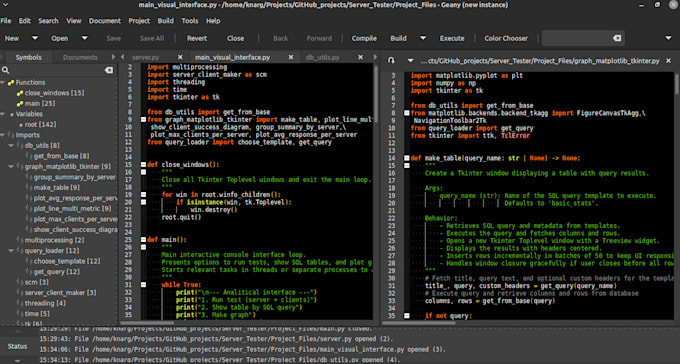Open the toolbar overflow dropdown on the right
Viewport: 680px width, 364px height.
tap(668, 38)
